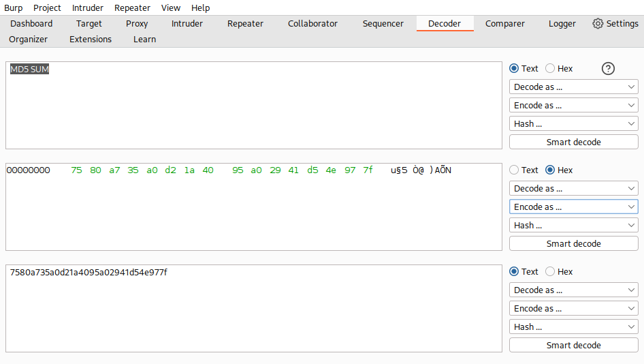
Task: Open 'Decode as ...' dropdown in third panel
Action: [573, 290]
